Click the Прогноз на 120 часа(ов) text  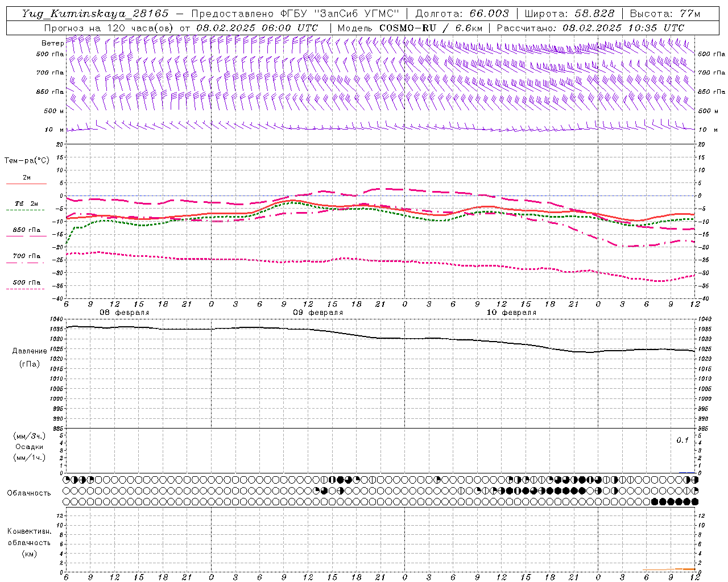[110, 28]
